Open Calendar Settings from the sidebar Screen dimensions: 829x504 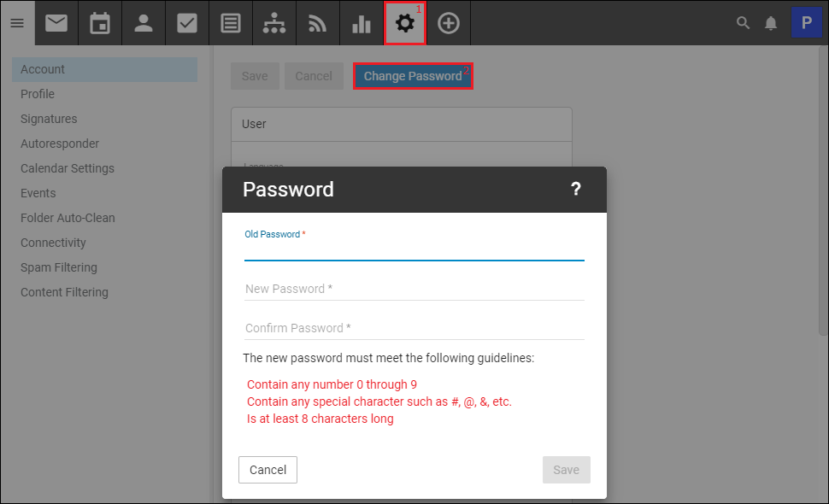(67, 168)
